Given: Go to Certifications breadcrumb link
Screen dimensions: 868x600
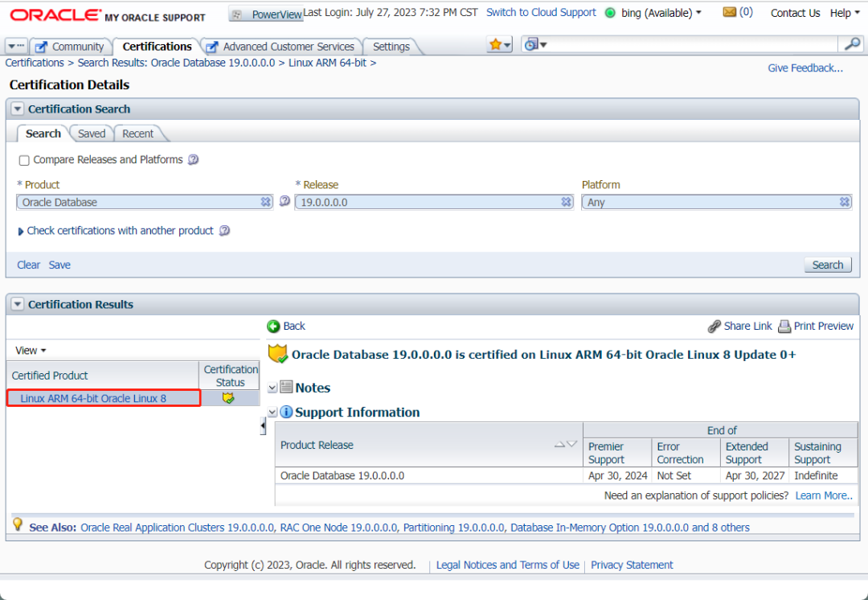Looking at the screenshot, I should pyautogui.click(x=35, y=63).
